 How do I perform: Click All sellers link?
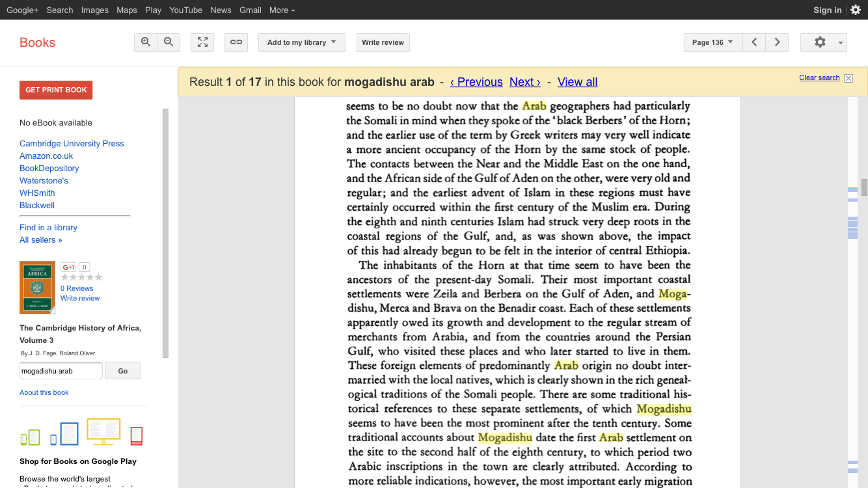(x=41, y=239)
